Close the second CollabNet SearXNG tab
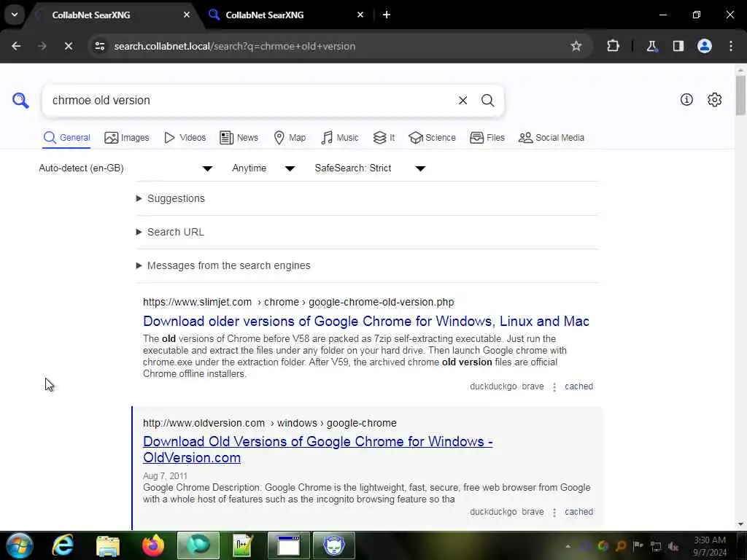Screen dimensions: 747x560 360,15
